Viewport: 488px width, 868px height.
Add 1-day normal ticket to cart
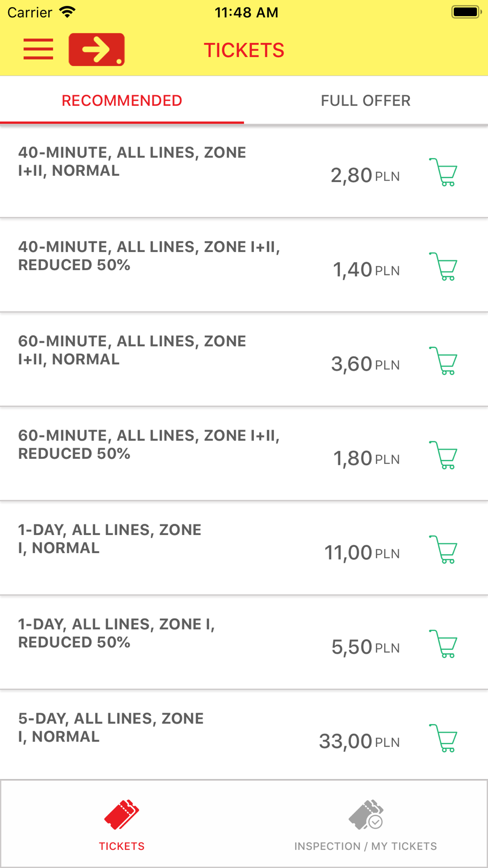click(x=443, y=550)
